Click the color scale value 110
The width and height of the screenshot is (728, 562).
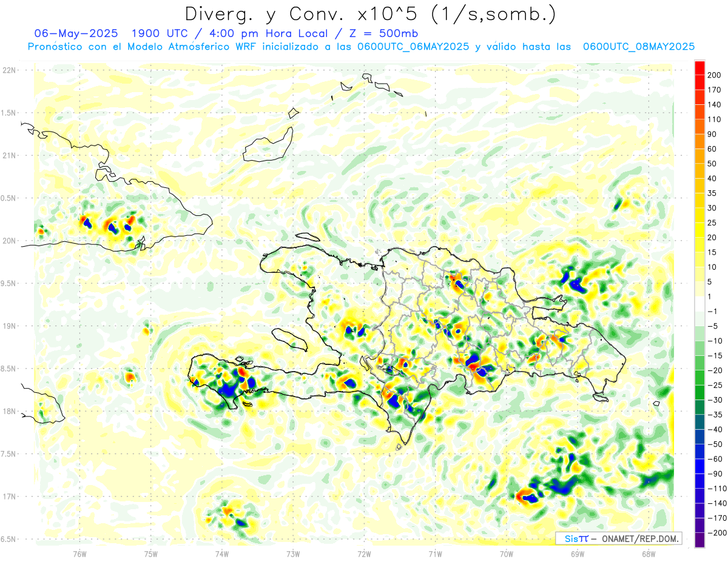click(715, 119)
